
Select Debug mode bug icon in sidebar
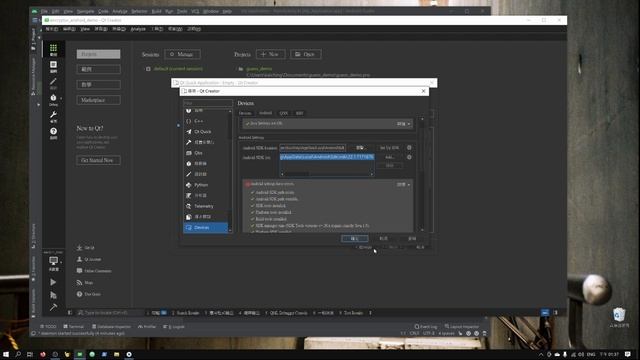[53, 100]
